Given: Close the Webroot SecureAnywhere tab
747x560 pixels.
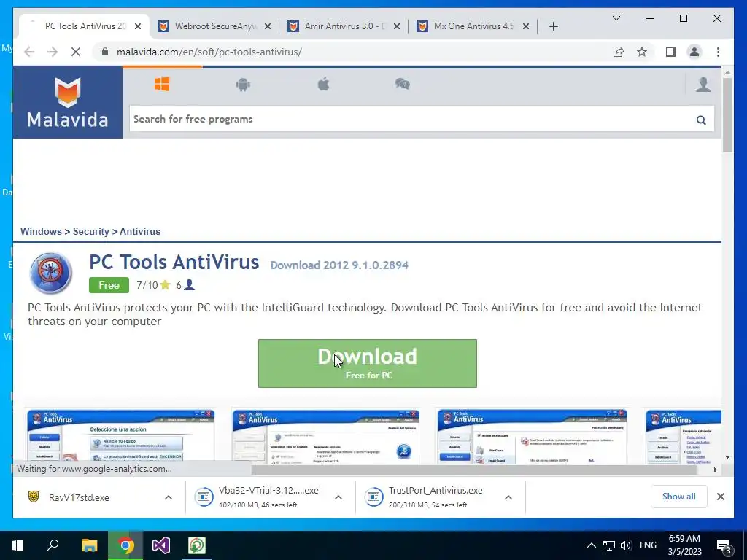Looking at the screenshot, I should (x=268, y=27).
